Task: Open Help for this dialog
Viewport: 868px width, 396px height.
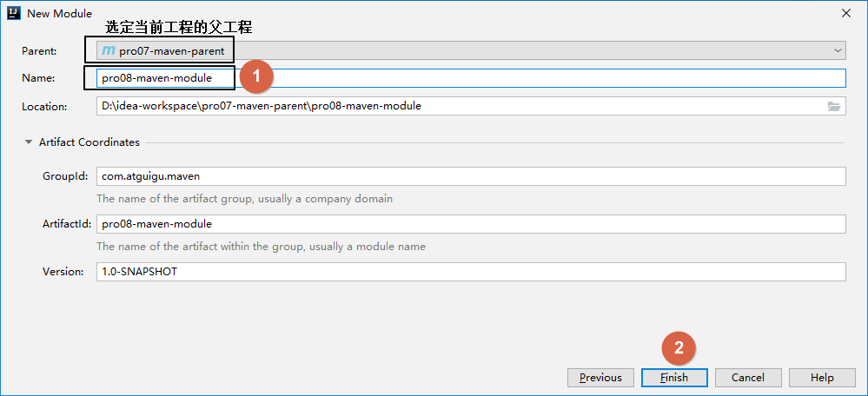Action: tap(822, 378)
